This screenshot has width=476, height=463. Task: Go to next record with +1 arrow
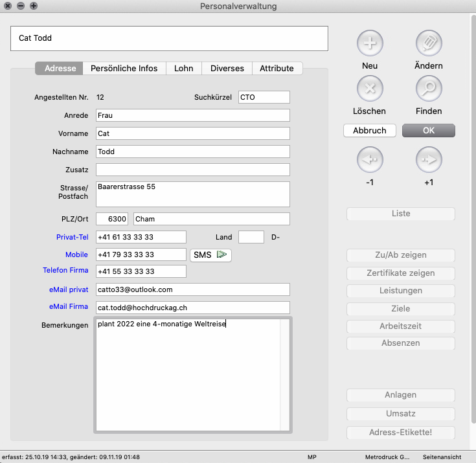pyautogui.click(x=428, y=159)
